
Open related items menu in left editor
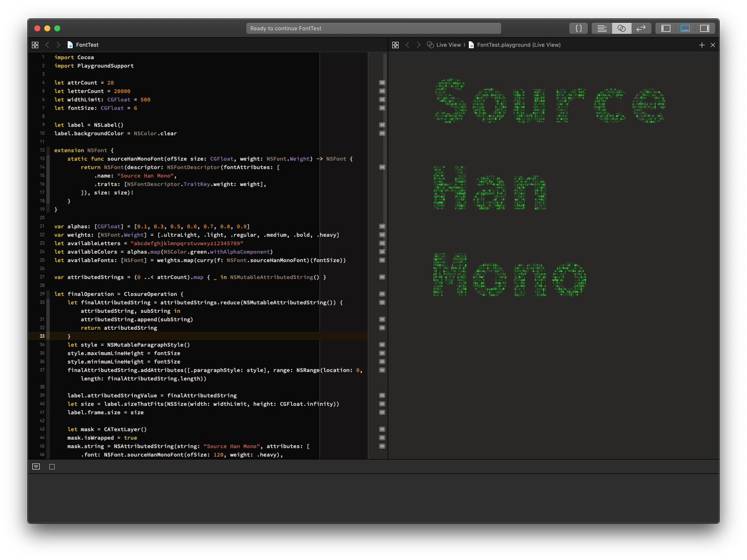point(35,45)
